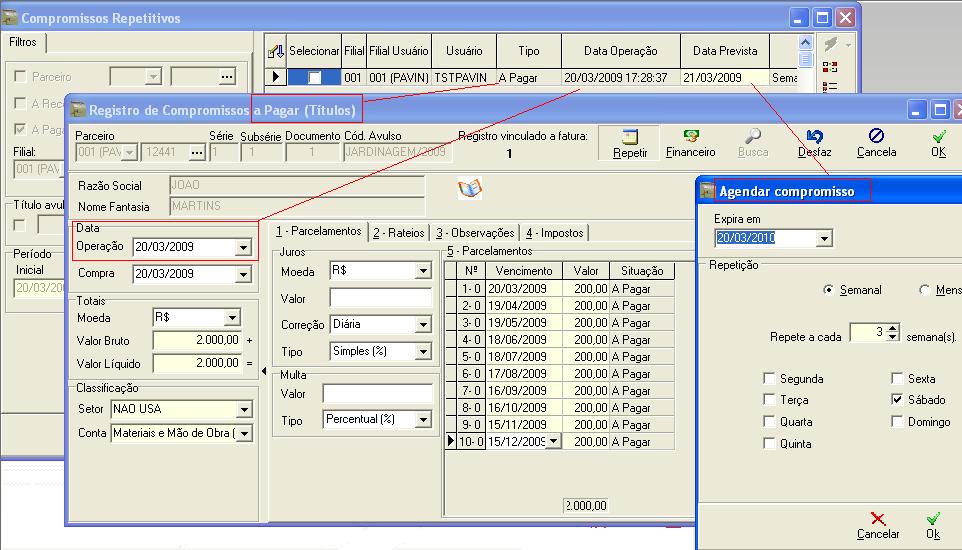This screenshot has width=962, height=550.
Task: Click the red X Cancelar icon in Agendar compromisso
Action: point(878,519)
